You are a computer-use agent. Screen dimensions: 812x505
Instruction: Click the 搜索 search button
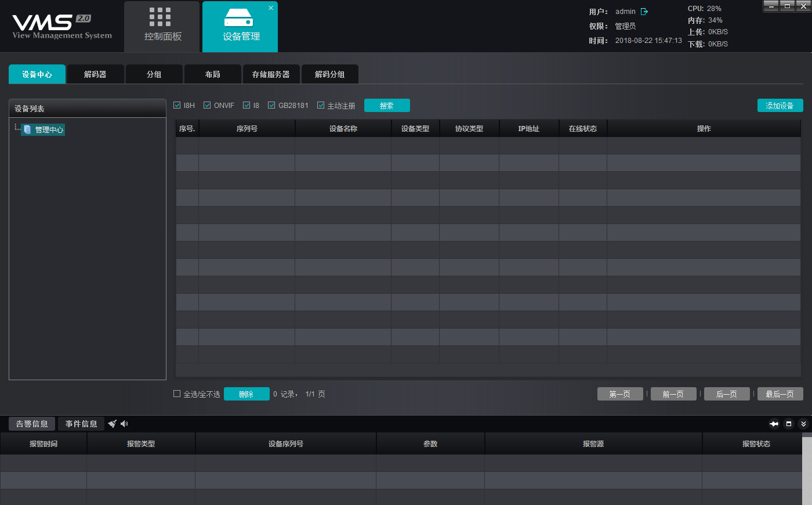pos(387,106)
